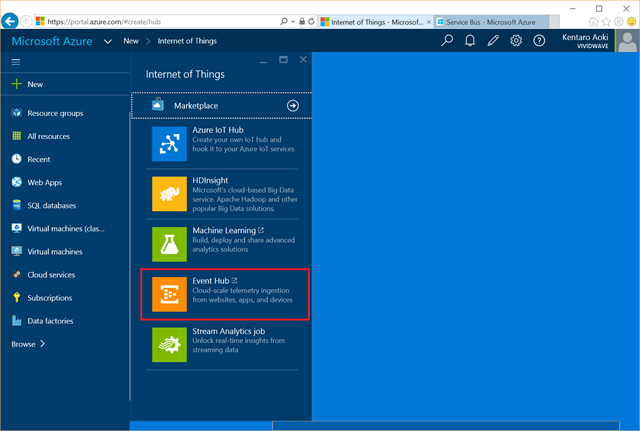Click the browser favorites star icon
The image size is (640, 431).
pos(606,22)
